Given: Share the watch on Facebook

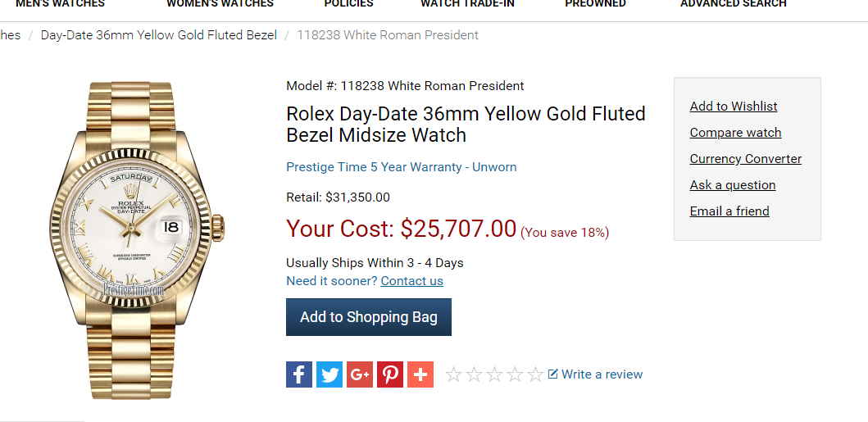Looking at the screenshot, I should 299,374.
